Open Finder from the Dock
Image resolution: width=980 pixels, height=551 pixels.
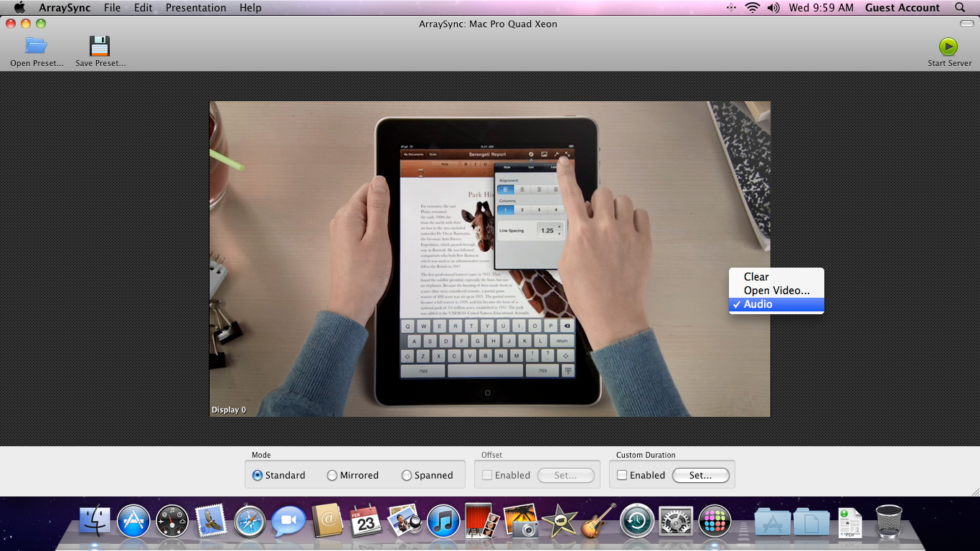[x=95, y=522]
